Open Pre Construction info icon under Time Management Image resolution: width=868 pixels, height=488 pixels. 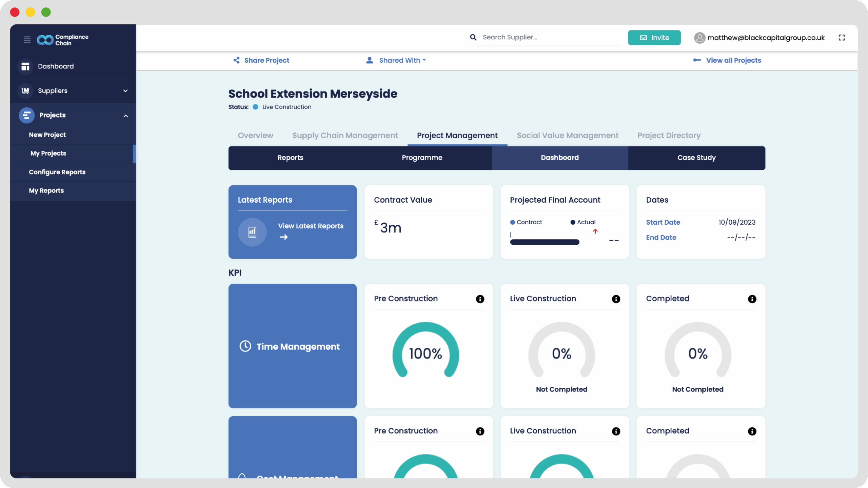click(x=480, y=299)
